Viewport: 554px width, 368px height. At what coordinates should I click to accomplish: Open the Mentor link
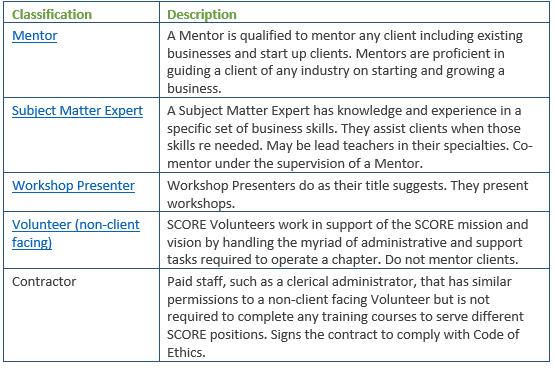tap(34, 36)
